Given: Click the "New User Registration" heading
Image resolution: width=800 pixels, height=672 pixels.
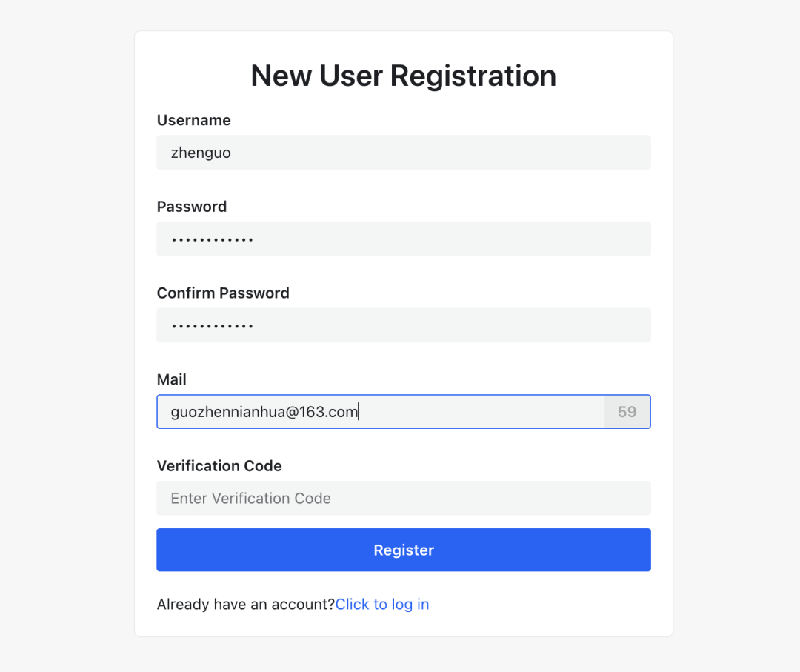Looking at the screenshot, I should point(403,76).
